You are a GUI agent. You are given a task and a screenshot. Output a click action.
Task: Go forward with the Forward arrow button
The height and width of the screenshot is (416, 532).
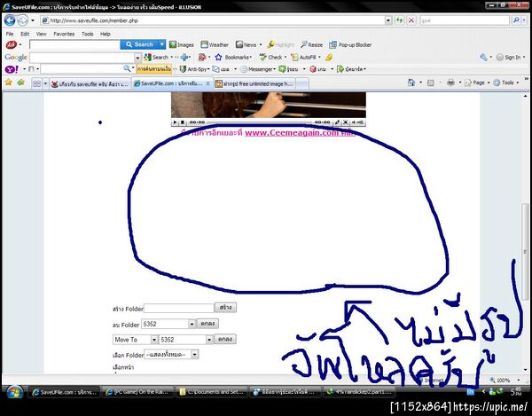(x=22, y=20)
